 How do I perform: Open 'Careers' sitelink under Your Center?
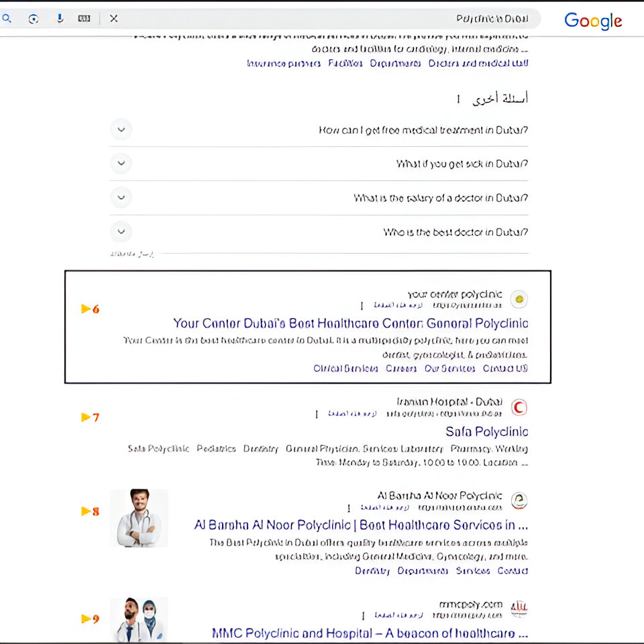[x=401, y=368]
